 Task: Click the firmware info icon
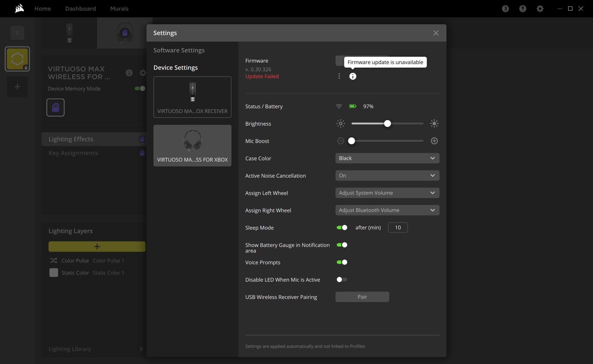pos(353,76)
